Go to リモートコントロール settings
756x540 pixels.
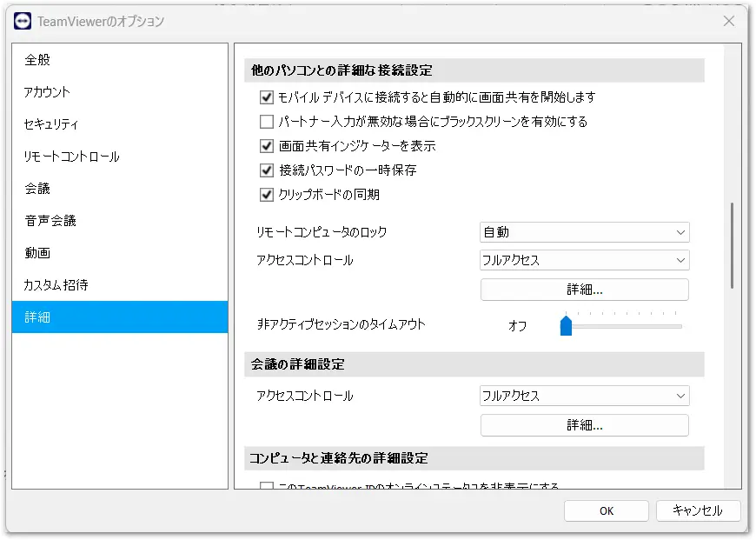pyautogui.click(x=120, y=157)
